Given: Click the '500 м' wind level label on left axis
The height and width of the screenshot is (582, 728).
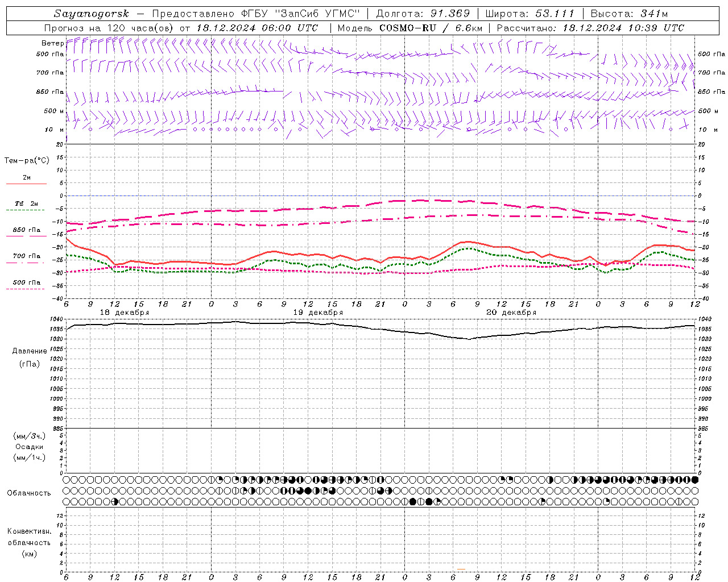Looking at the screenshot, I should [x=54, y=111].
